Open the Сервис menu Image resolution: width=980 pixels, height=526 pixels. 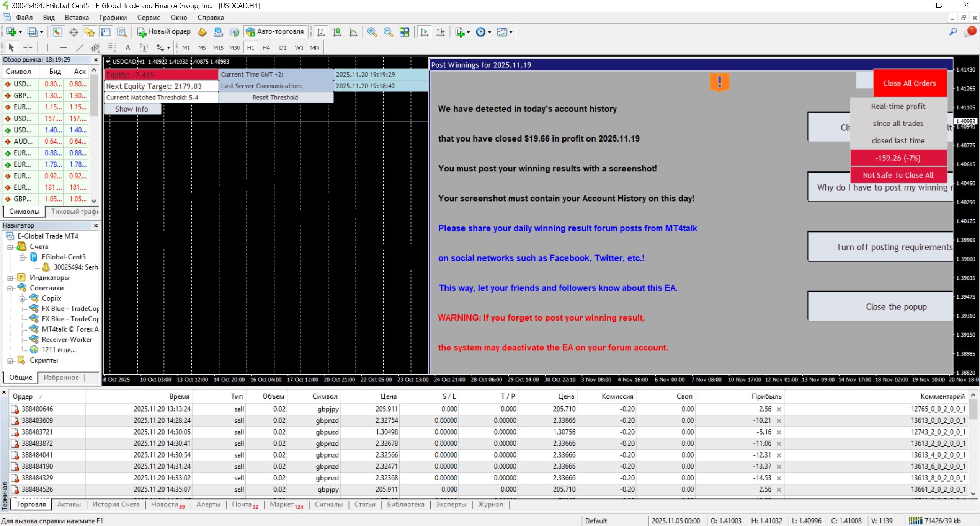148,18
